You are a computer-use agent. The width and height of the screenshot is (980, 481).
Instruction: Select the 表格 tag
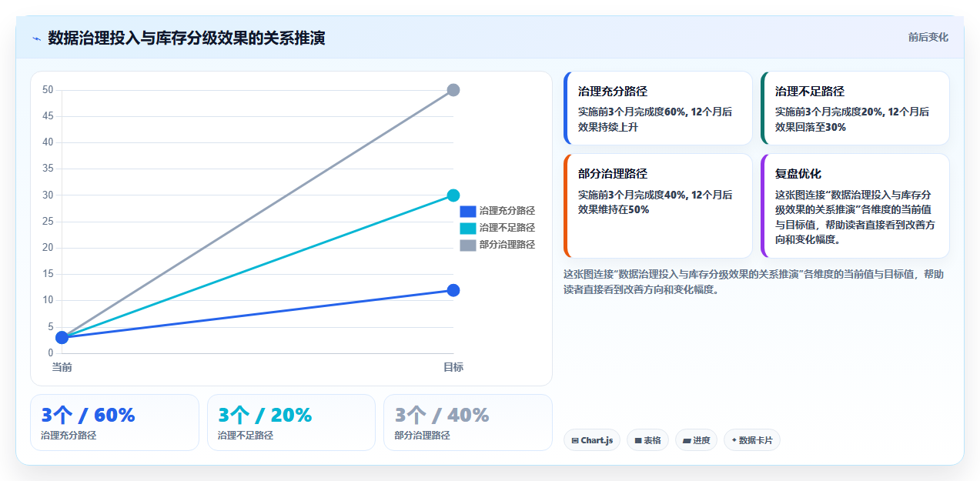[x=647, y=440]
